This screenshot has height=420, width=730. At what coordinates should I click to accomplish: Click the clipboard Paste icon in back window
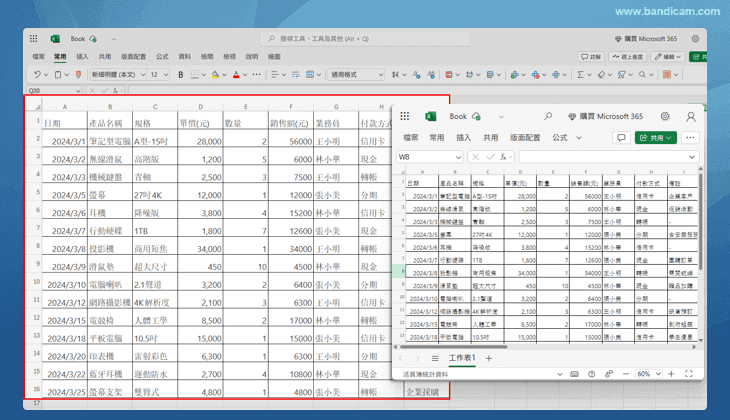58,75
